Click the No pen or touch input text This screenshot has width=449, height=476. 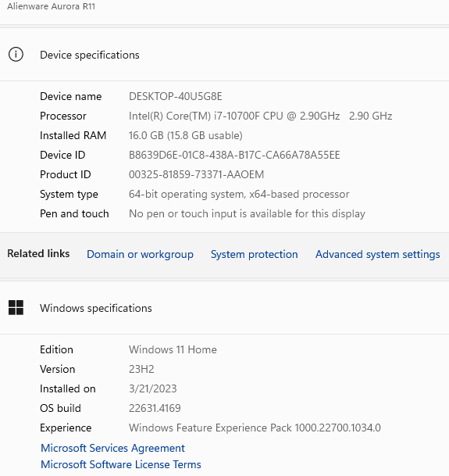click(x=247, y=213)
